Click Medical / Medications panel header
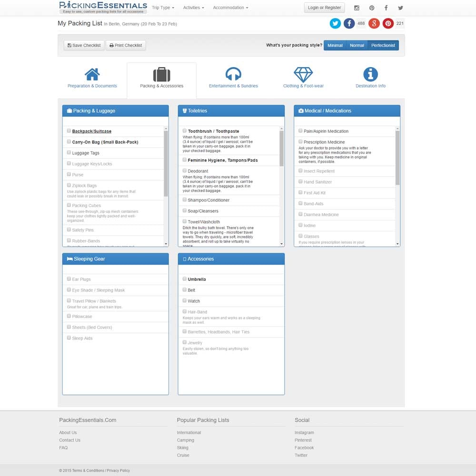476x476 pixels. (347, 111)
